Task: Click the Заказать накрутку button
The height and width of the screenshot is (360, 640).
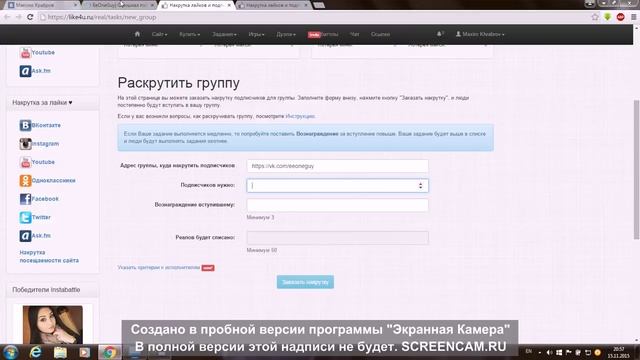Action: point(305,282)
